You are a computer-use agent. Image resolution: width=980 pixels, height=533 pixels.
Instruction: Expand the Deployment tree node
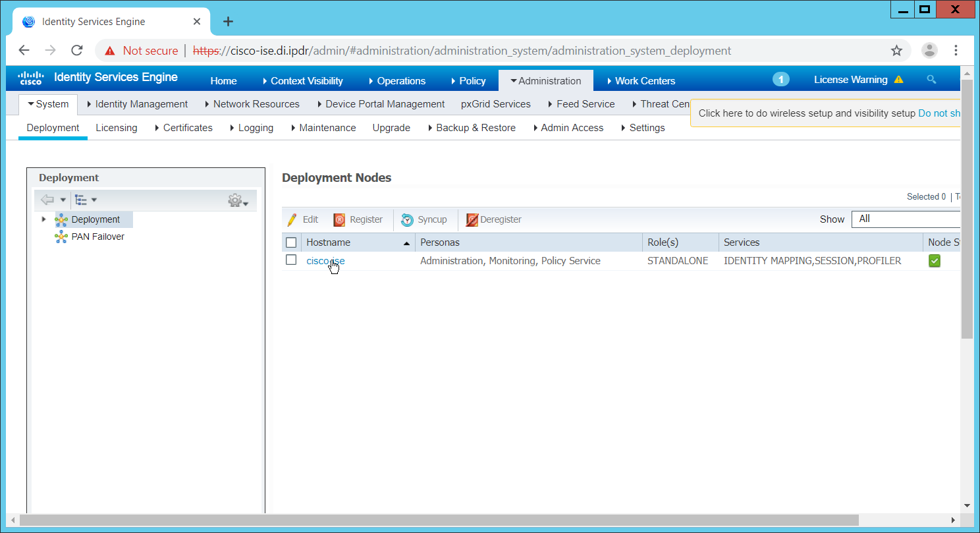[44, 219]
